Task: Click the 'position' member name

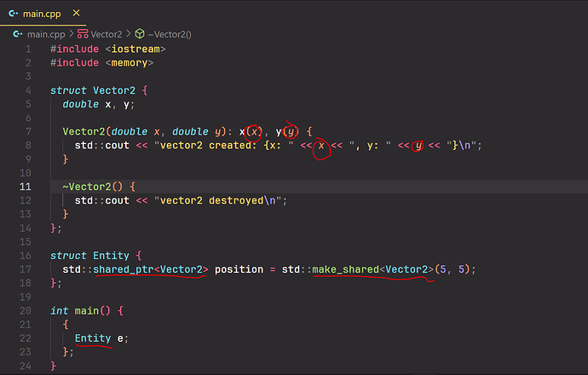Action: point(239,269)
